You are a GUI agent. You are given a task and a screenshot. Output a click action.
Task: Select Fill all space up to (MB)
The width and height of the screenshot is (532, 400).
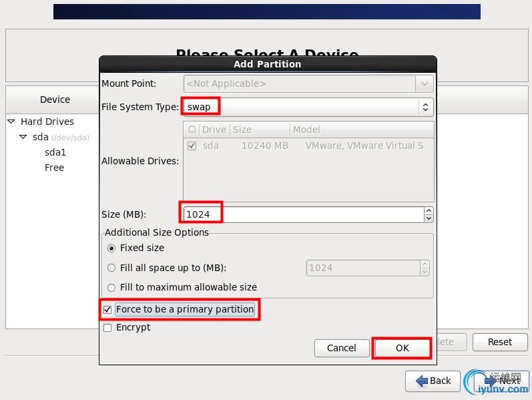coord(111,268)
